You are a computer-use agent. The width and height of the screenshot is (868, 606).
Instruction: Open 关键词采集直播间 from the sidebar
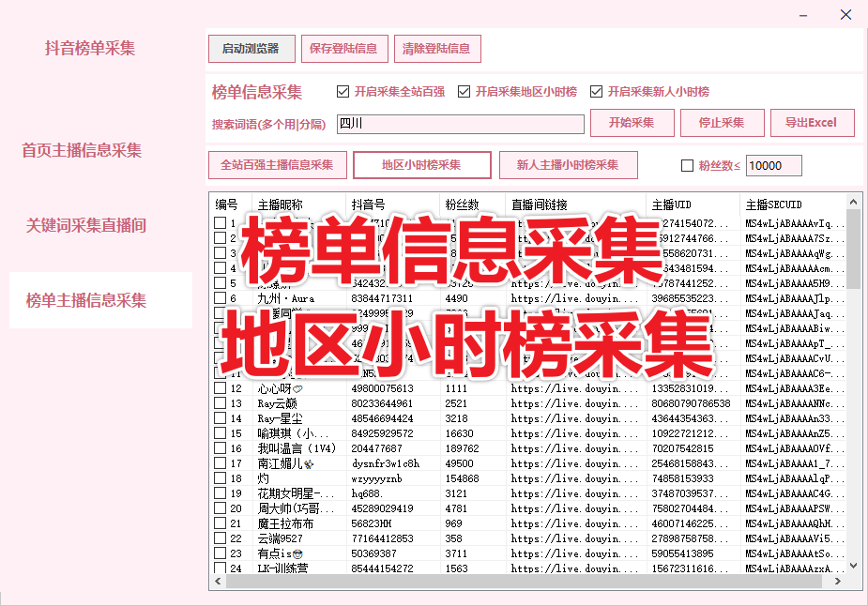(86, 225)
